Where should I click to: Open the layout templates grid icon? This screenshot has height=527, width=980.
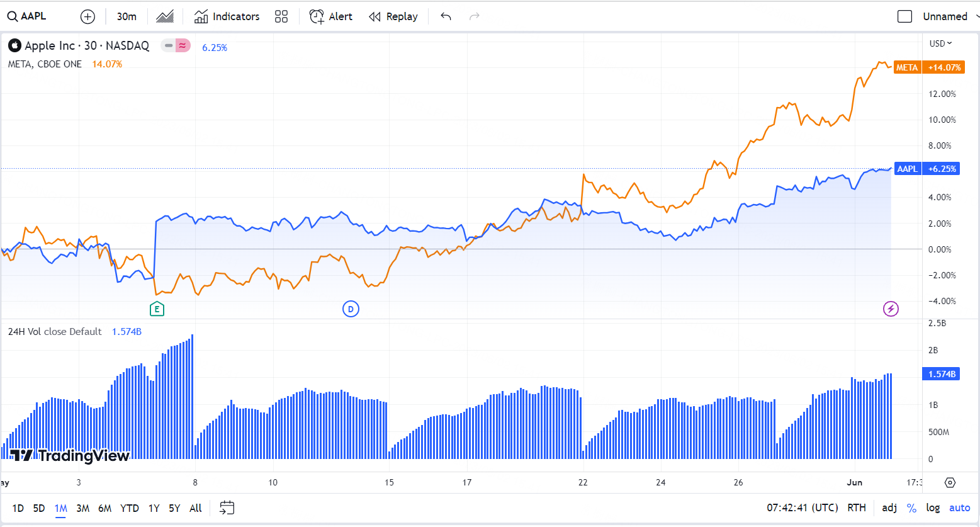[x=281, y=17]
